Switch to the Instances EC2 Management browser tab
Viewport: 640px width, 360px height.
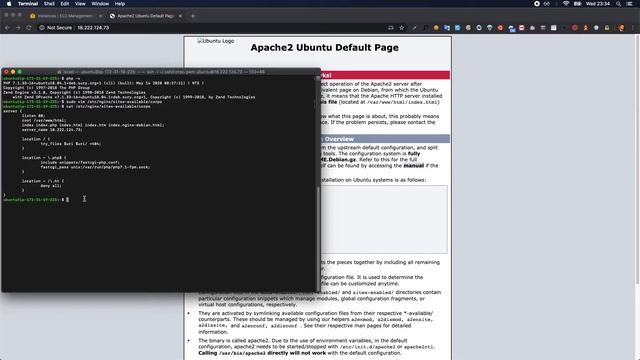click(x=65, y=16)
